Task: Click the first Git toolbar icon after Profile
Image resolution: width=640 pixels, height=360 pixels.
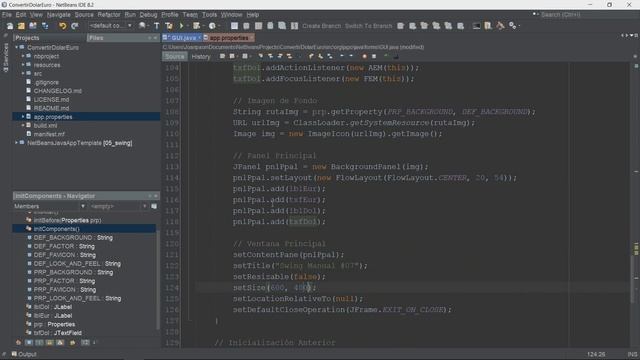Action: coord(234,26)
